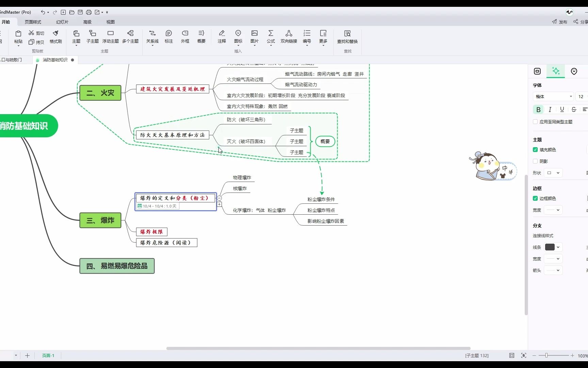Select the 消防基础知识 document tab
Screen dimensions: 588x368
click(55, 60)
